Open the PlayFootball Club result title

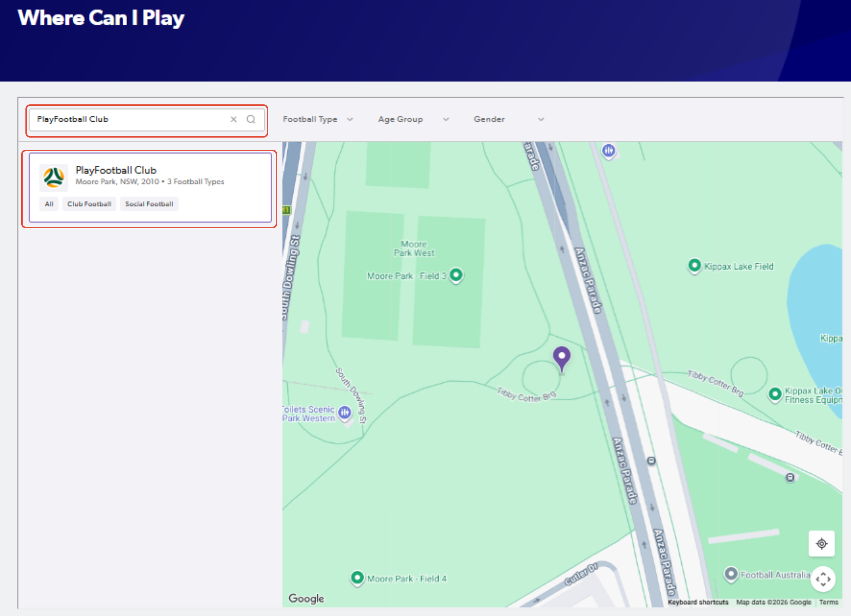116,170
